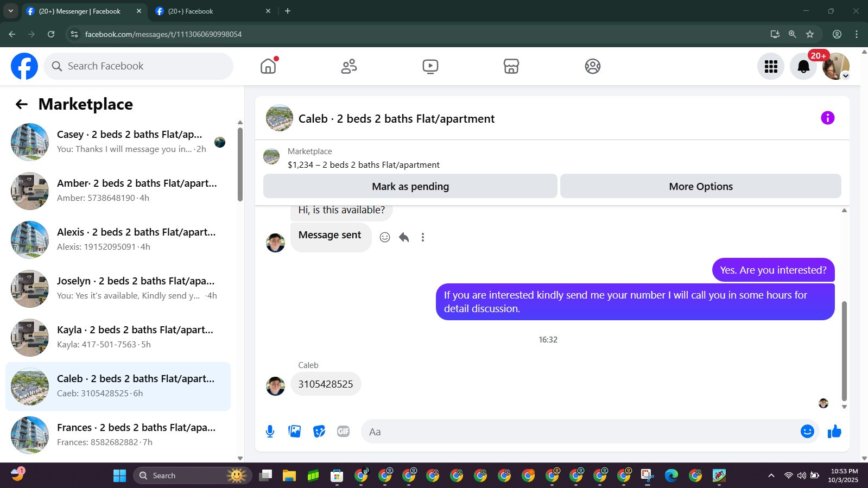Viewport: 868px width, 488px height.
Task: Open Kayla's 2 beds 2 baths conversation
Action: (x=118, y=337)
